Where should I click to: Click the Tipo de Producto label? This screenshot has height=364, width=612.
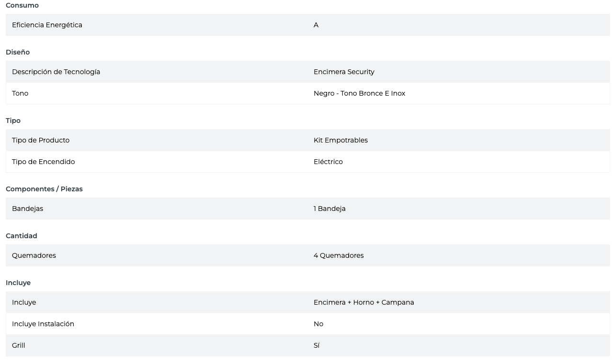[41, 140]
